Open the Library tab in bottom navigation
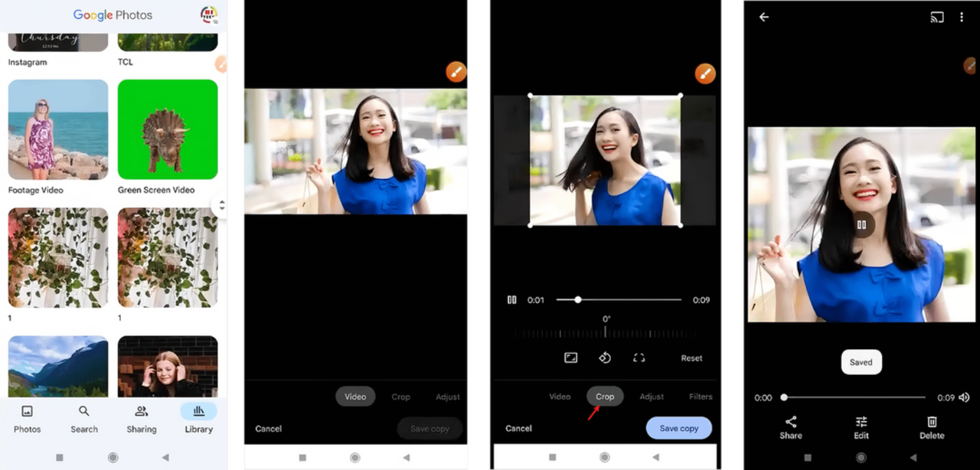Viewport: 980px width, 470px height. click(198, 419)
